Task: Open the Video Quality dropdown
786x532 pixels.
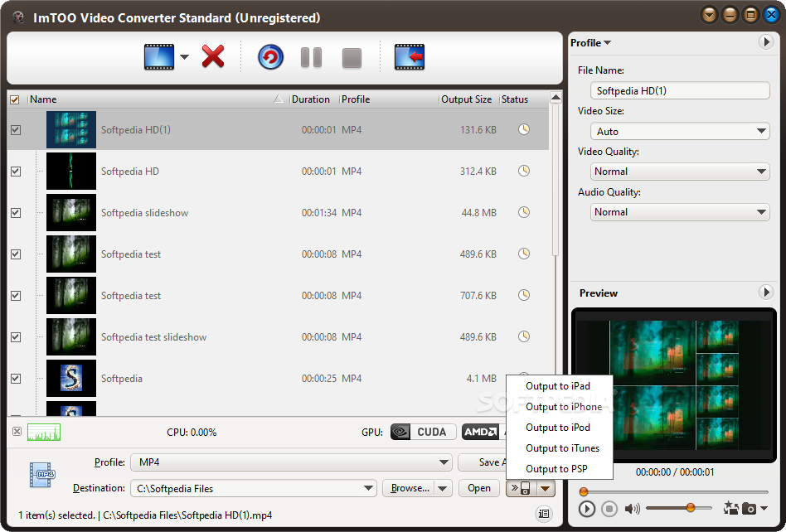Action: [680, 172]
